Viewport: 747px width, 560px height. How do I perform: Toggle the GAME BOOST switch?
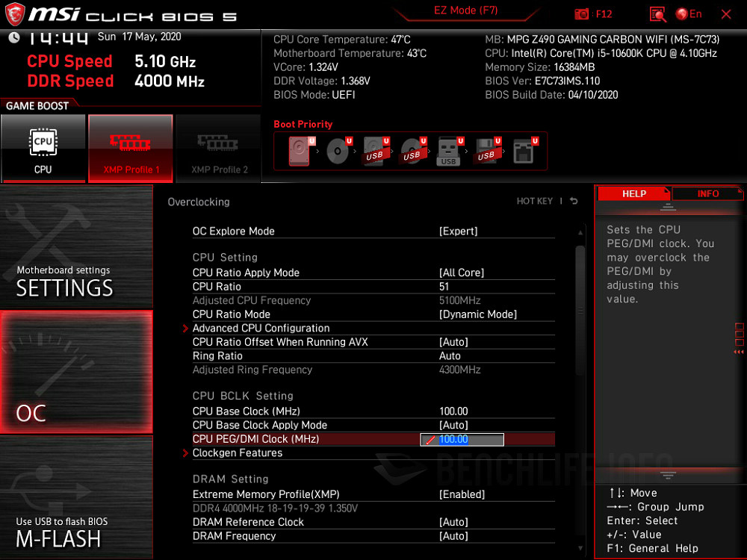pyautogui.click(x=35, y=105)
